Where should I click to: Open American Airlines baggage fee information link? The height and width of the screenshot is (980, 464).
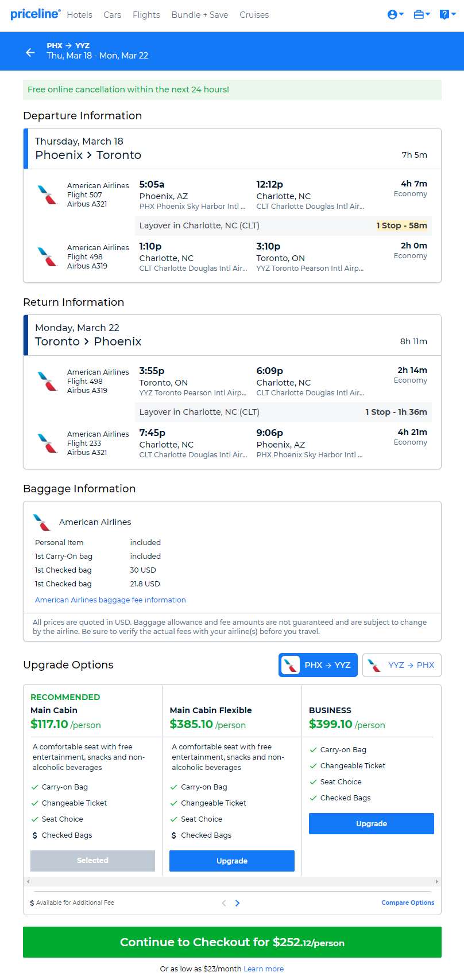coord(110,600)
